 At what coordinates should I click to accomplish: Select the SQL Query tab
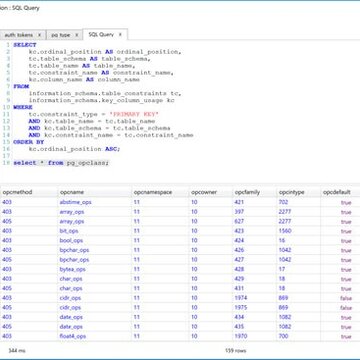coord(101,34)
